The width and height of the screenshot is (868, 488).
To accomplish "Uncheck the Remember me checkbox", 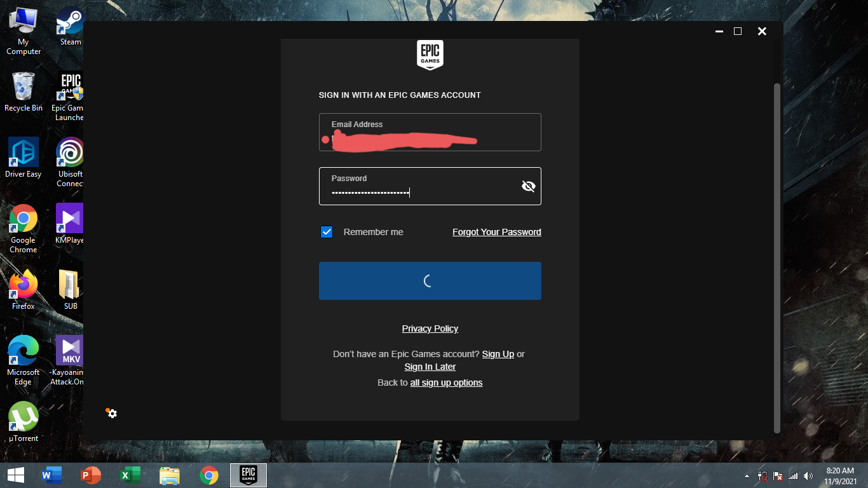I will 327,232.
